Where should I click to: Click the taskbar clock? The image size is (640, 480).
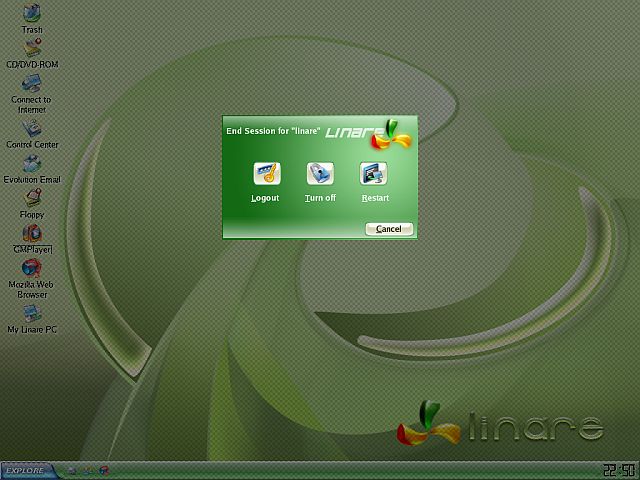(618, 470)
